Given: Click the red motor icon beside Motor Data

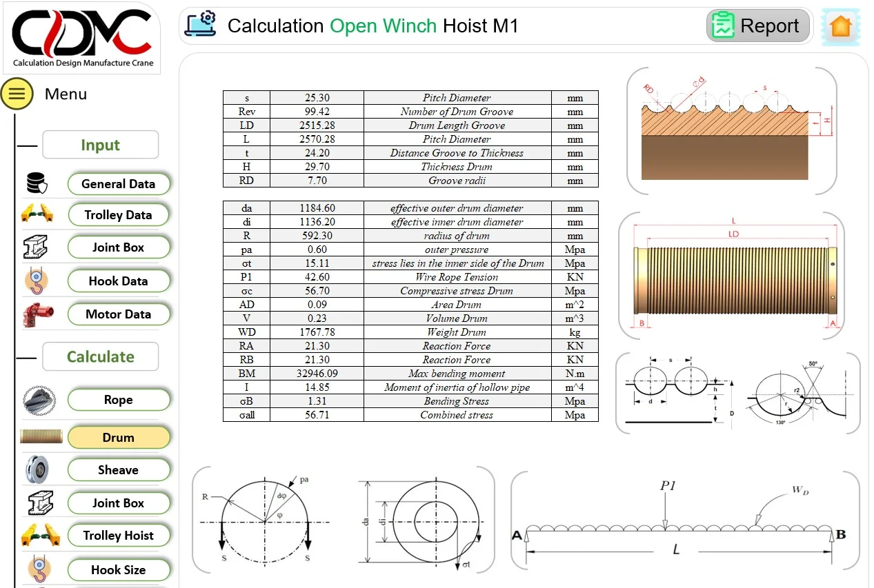Looking at the screenshot, I should click(37, 314).
